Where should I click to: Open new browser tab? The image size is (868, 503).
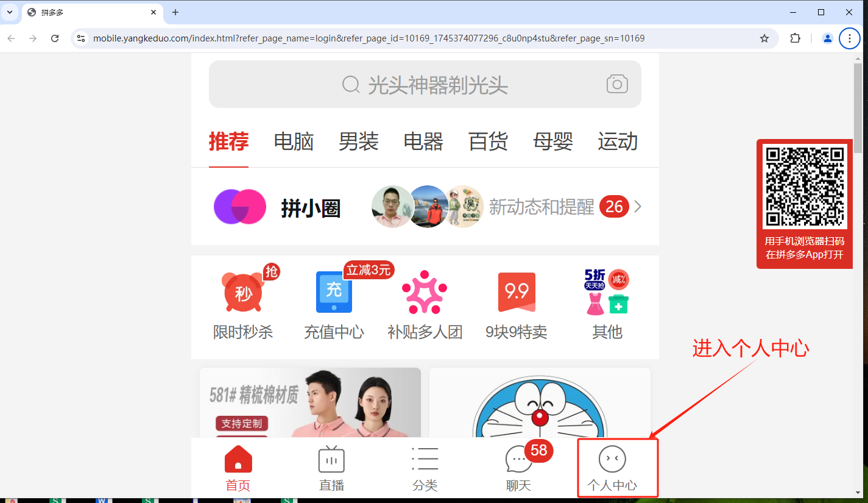click(175, 12)
